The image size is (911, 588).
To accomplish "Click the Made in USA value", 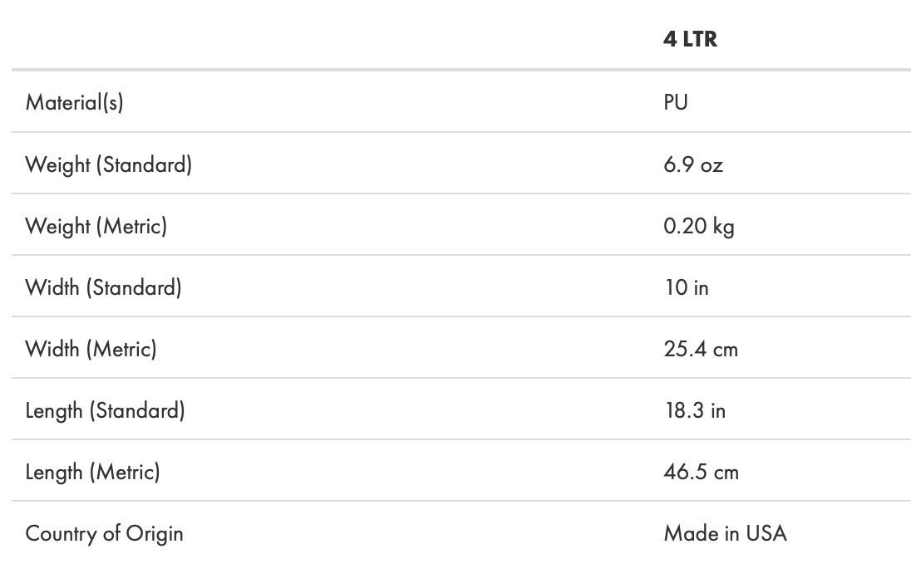I will [725, 533].
